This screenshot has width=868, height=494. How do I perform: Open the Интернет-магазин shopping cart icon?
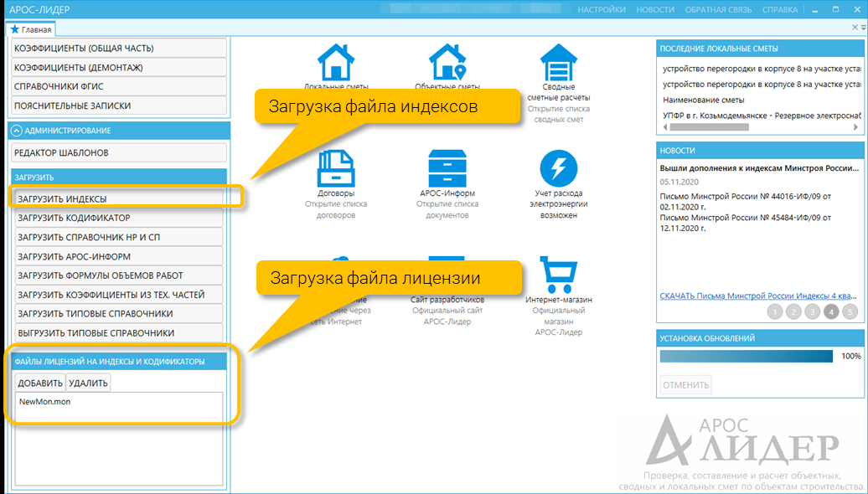[559, 275]
